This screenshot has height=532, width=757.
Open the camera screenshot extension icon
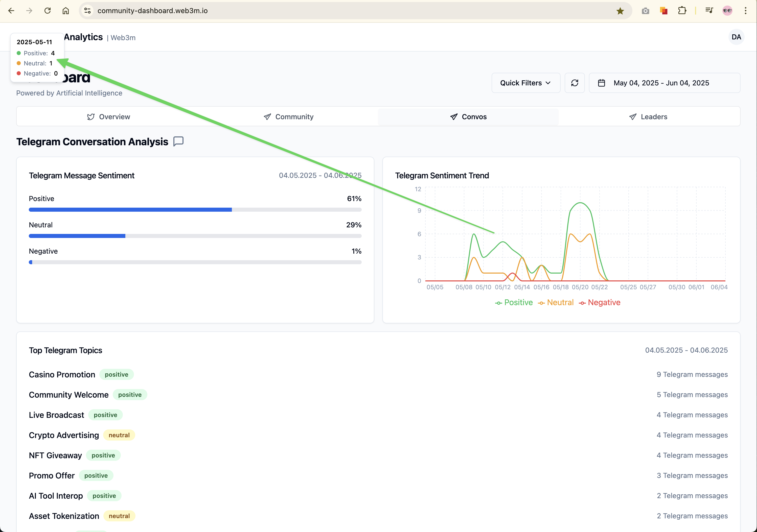[x=645, y=11]
